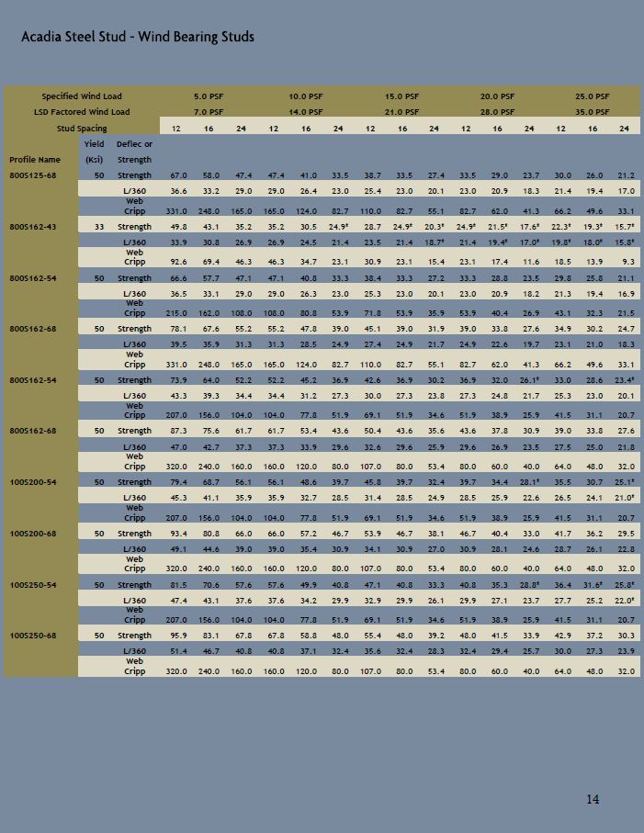Image resolution: width=644 pixels, height=833 pixels.
Task: Click the 92.6 web crippling value
Action: click(x=178, y=263)
